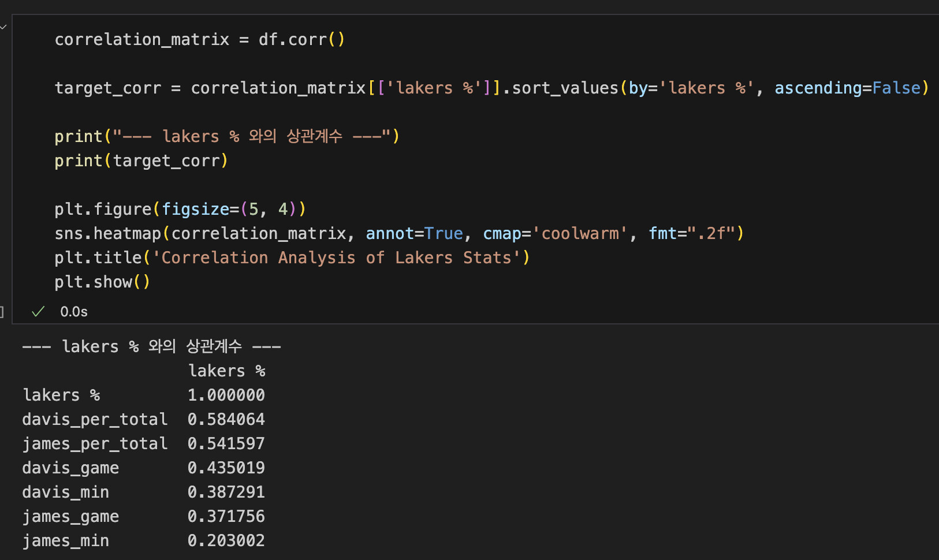Click sns.heatmap function call
Image resolution: width=939 pixels, height=560 pixels.
click(108, 233)
